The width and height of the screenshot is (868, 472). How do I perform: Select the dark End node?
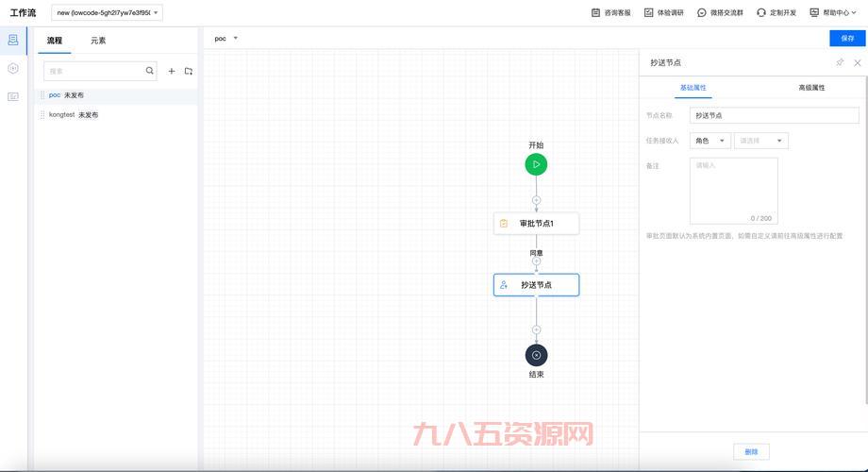point(536,355)
